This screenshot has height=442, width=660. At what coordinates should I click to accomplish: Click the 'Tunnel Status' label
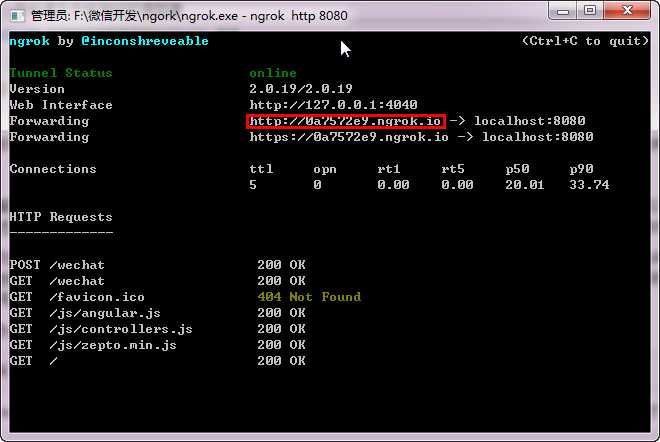(61, 73)
